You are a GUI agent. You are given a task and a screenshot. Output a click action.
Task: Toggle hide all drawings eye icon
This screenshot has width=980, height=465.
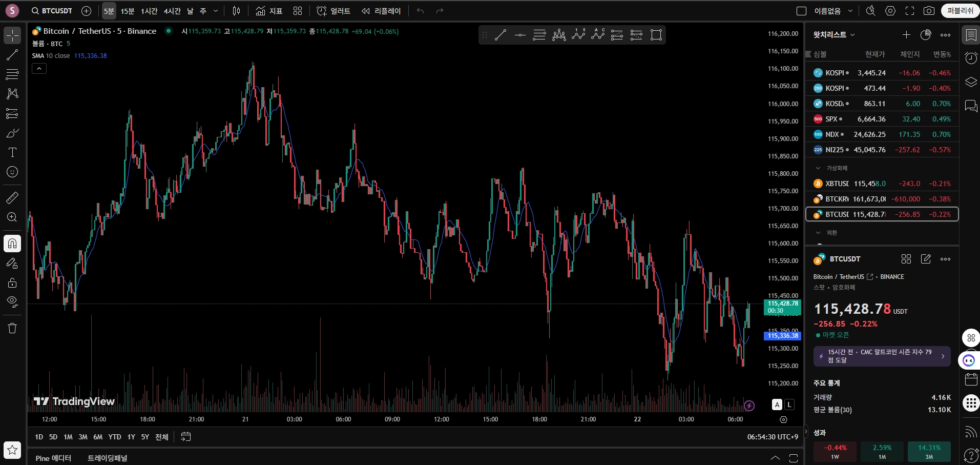pyautogui.click(x=12, y=301)
